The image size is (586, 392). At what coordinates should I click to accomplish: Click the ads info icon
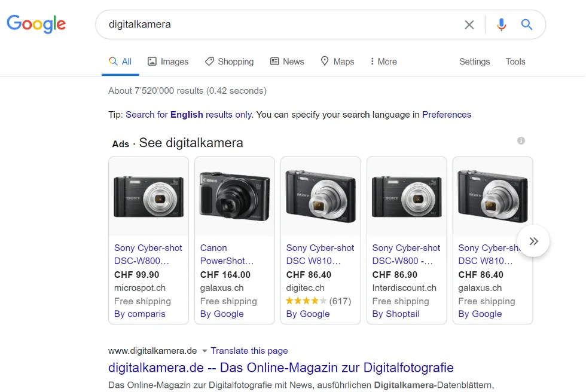point(521,141)
